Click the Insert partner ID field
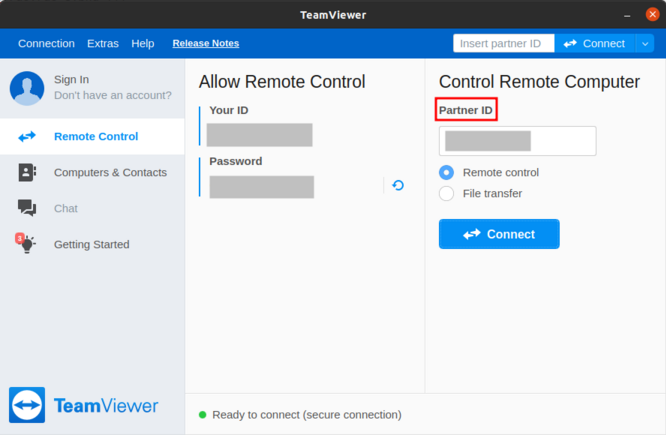This screenshot has width=666, height=435. click(x=503, y=44)
